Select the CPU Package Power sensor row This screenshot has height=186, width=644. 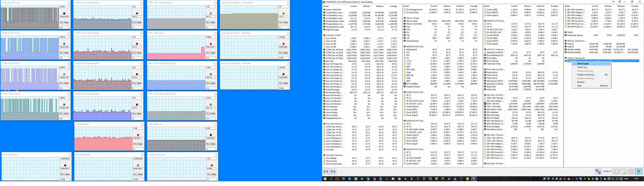pyautogui.click(x=441, y=10)
